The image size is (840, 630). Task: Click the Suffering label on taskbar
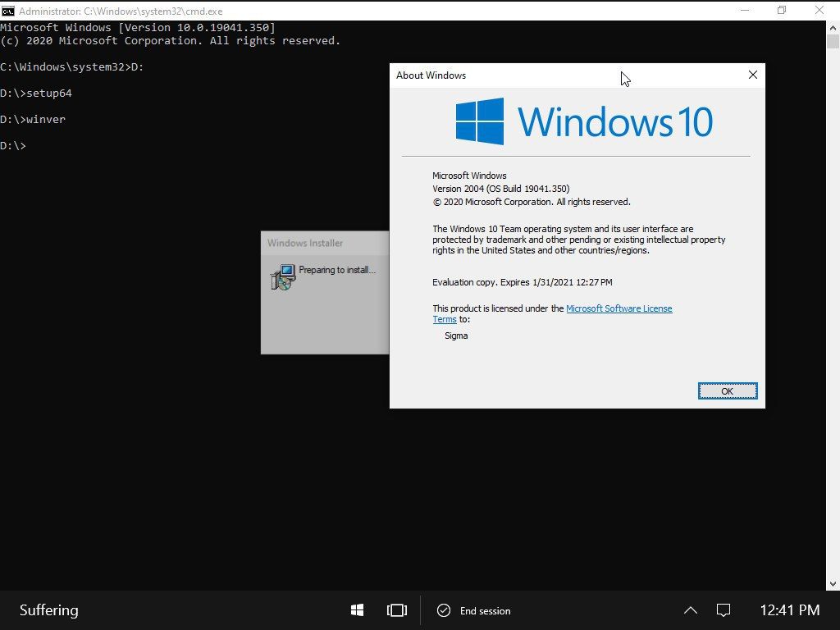tap(48, 610)
